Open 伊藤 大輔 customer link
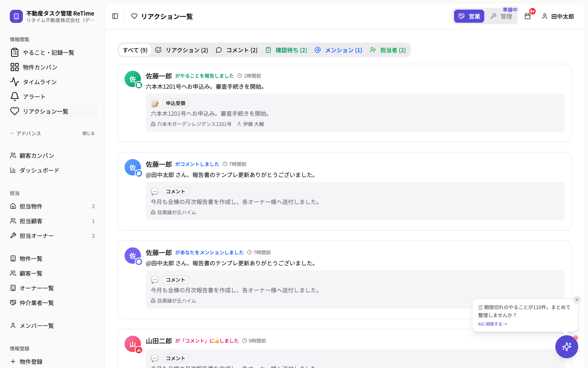 tap(251, 124)
